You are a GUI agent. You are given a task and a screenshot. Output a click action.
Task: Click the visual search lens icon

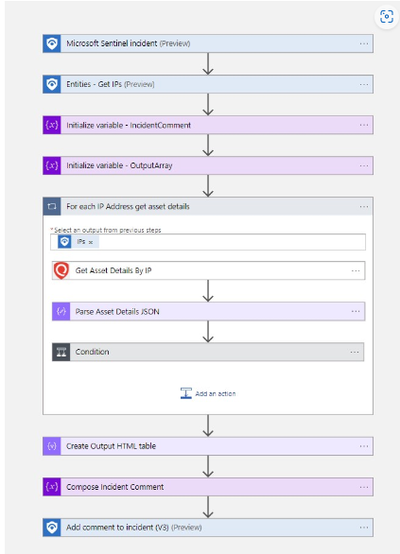click(x=387, y=16)
